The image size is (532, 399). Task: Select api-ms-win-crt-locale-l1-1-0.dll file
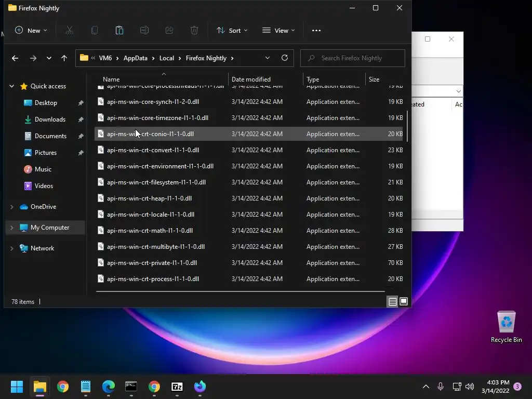pyautogui.click(x=248, y=215)
